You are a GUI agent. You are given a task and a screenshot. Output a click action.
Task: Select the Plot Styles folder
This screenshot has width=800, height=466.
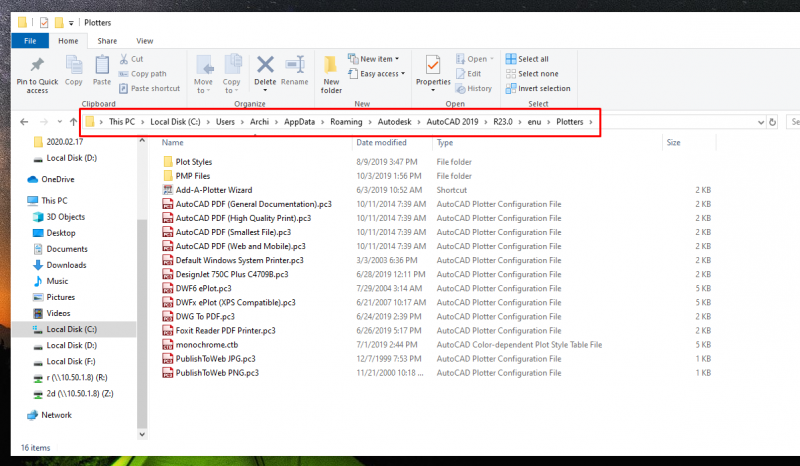[x=187, y=162]
